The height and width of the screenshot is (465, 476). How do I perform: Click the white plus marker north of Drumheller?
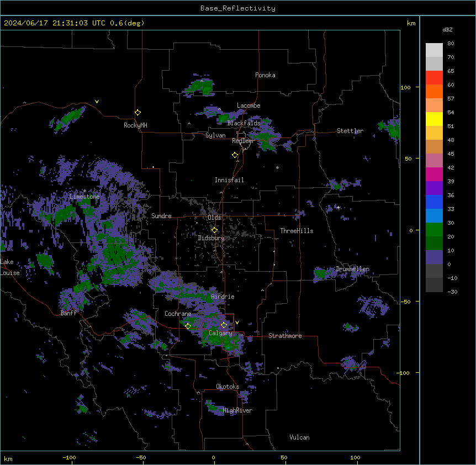tap(338, 207)
